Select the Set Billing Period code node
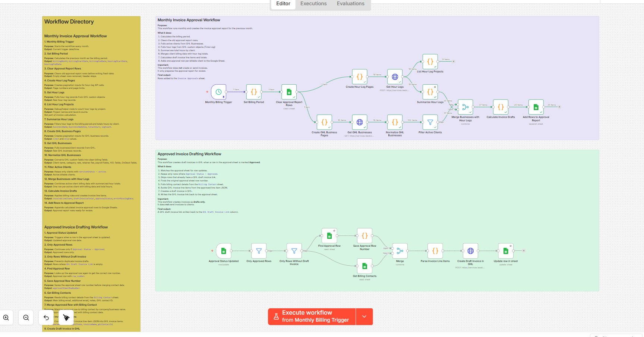 [x=254, y=92]
